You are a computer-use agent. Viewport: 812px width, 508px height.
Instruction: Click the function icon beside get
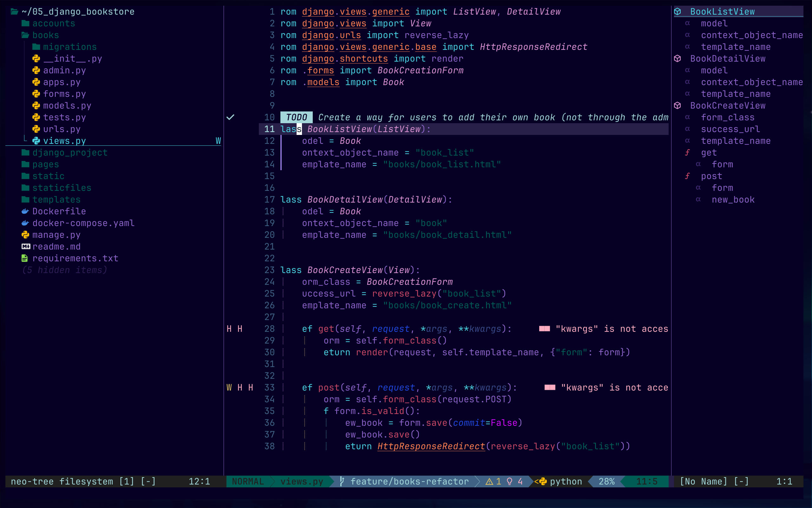(688, 153)
